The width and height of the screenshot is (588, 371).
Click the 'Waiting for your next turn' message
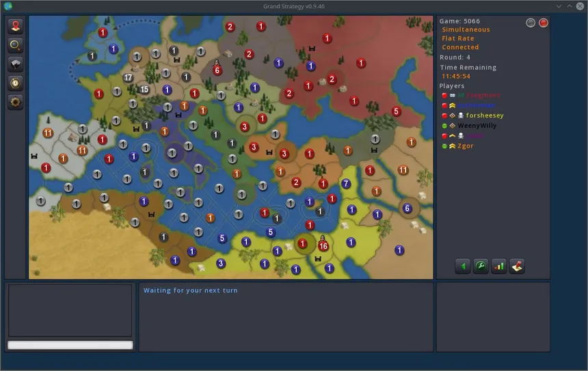click(191, 290)
